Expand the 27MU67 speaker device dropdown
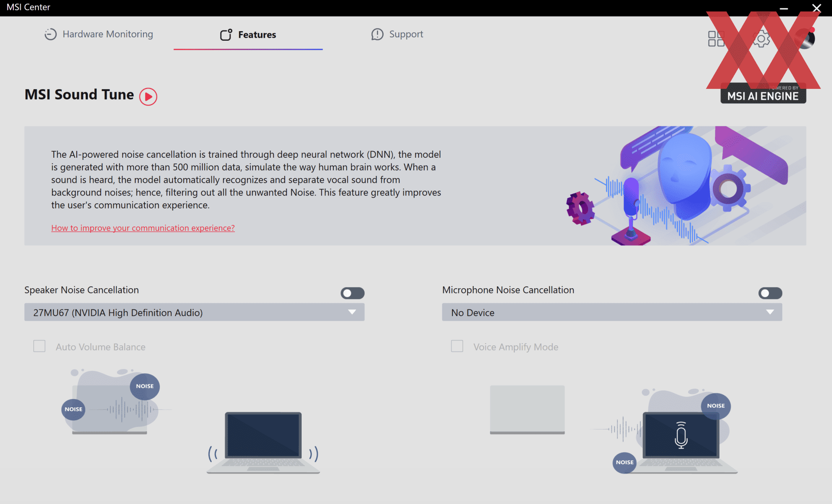832x504 pixels. point(194,312)
